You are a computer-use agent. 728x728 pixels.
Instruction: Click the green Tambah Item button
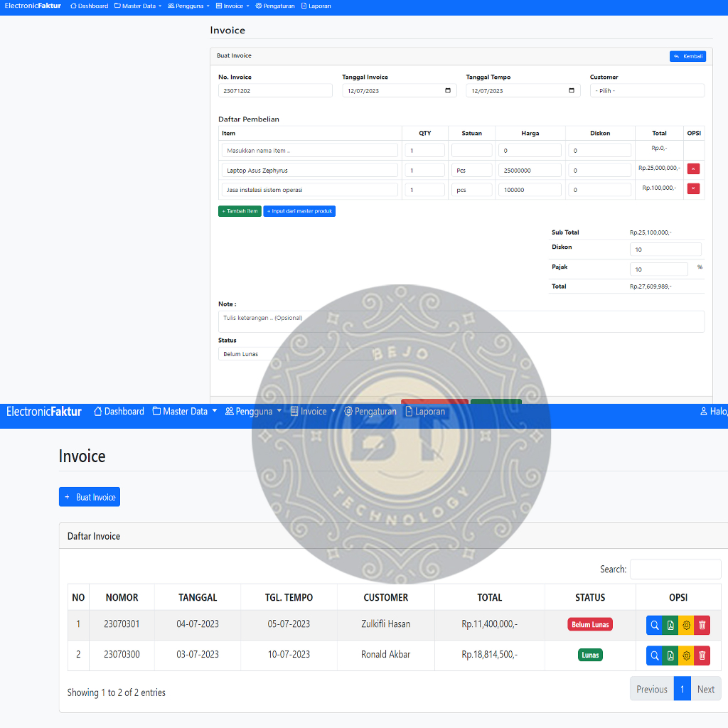tap(240, 211)
